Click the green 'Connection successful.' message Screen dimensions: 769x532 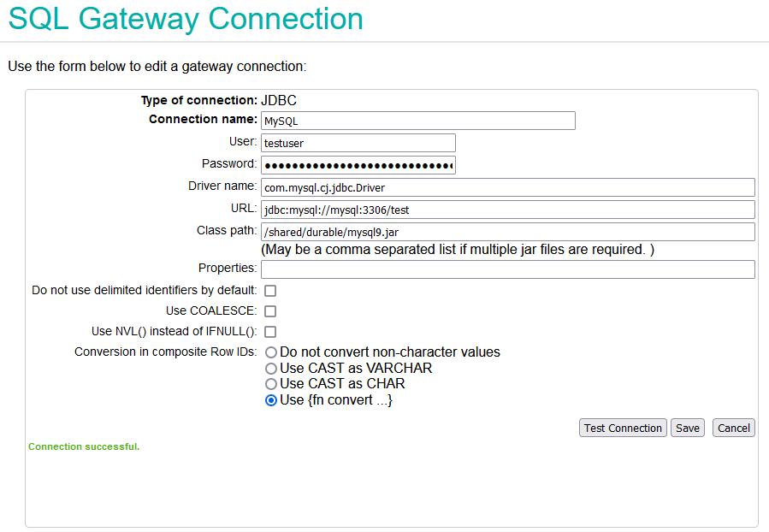(84, 446)
